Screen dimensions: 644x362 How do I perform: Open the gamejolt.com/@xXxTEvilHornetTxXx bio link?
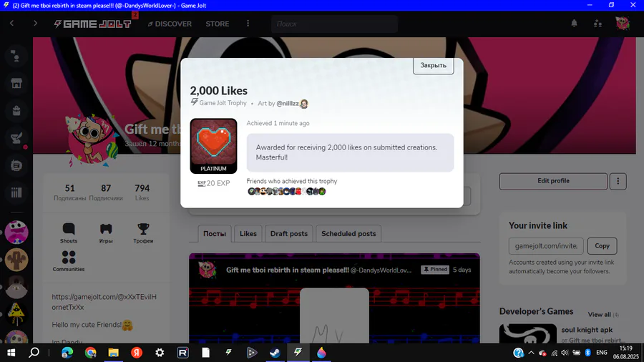coord(104,302)
